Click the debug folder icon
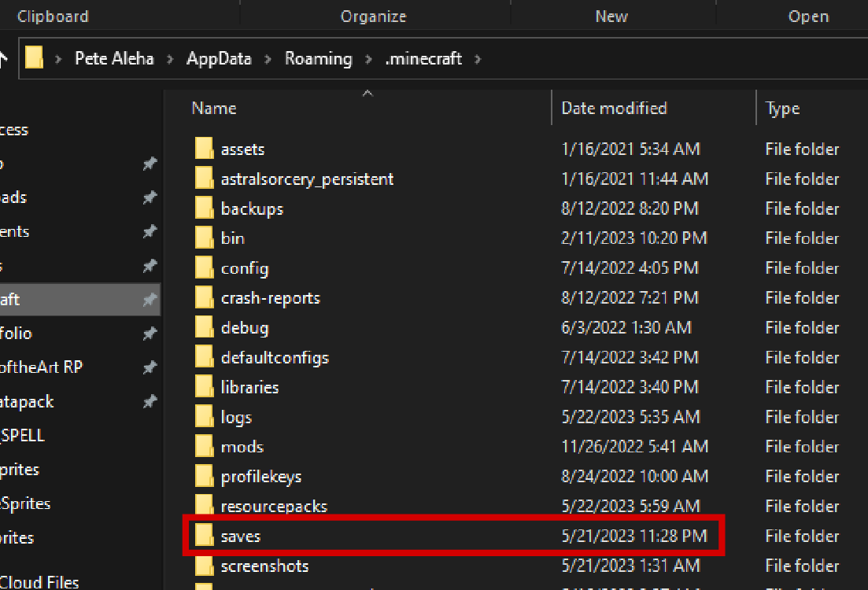The height and width of the screenshot is (590, 868). 205,328
